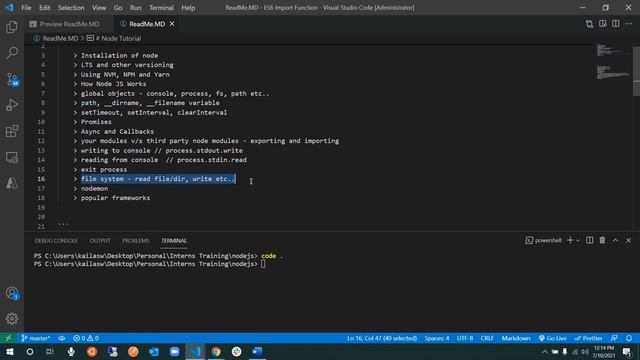Screen dimensions: 640x360
Task: Open the Help menu
Action: pos(188,8)
